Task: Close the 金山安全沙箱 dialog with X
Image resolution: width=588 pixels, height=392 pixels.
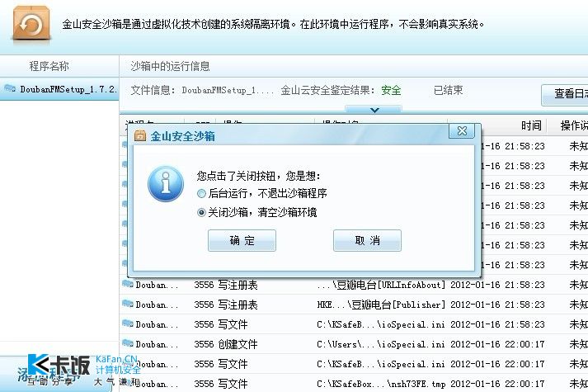Action: click(x=462, y=131)
